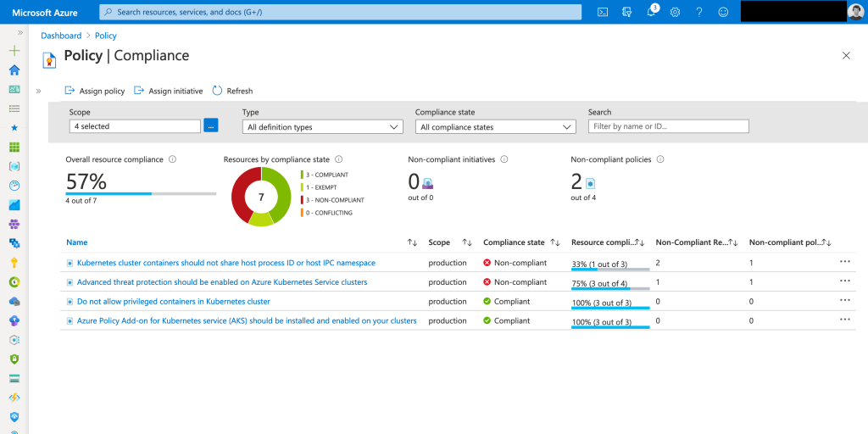This screenshot has height=434, width=868.
Task: Open Advanced threat protection policy link
Action: tap(222, 282)
